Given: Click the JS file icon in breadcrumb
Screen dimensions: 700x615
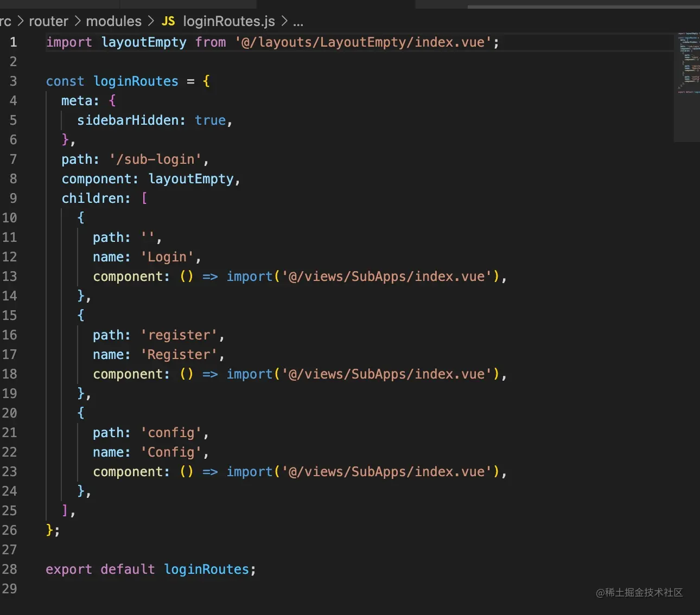Looking at the screenshot, I should 168,21.
